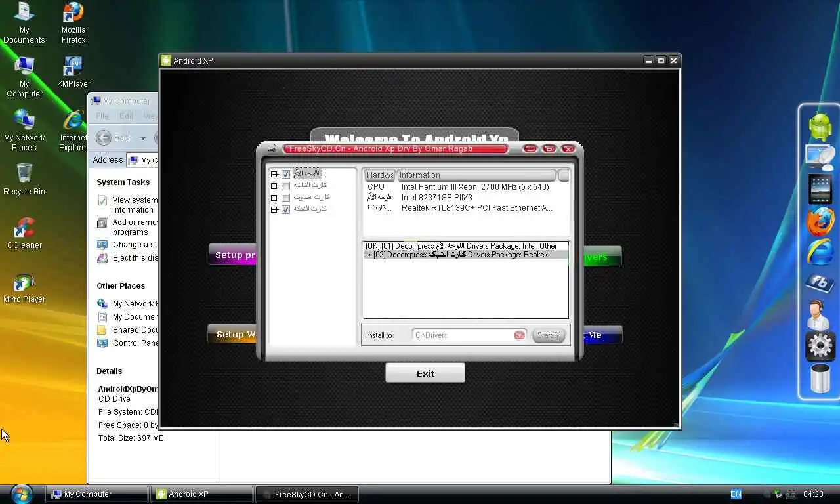
Task: Open the Windows Start orb
Action: (22, 493)
